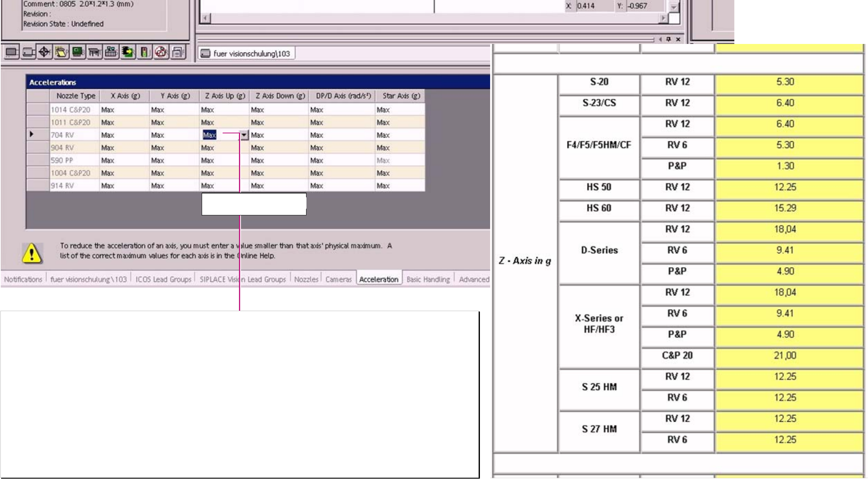Viewport: 868px width, 479px height.
Task: Click the Nozzle Type column header
Action: 75,96
